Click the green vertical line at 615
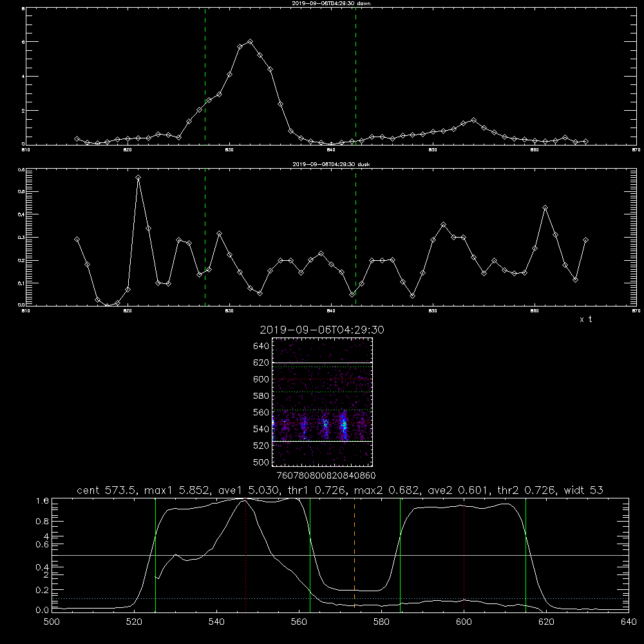Image resolution: width=644 pixels, height=644 pixels. pyautogui.click(x=526, y=555)
